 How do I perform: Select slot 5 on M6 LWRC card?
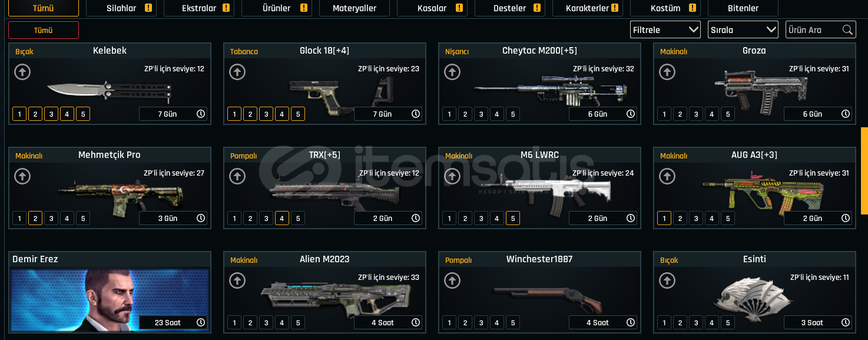tap(513, 219)
